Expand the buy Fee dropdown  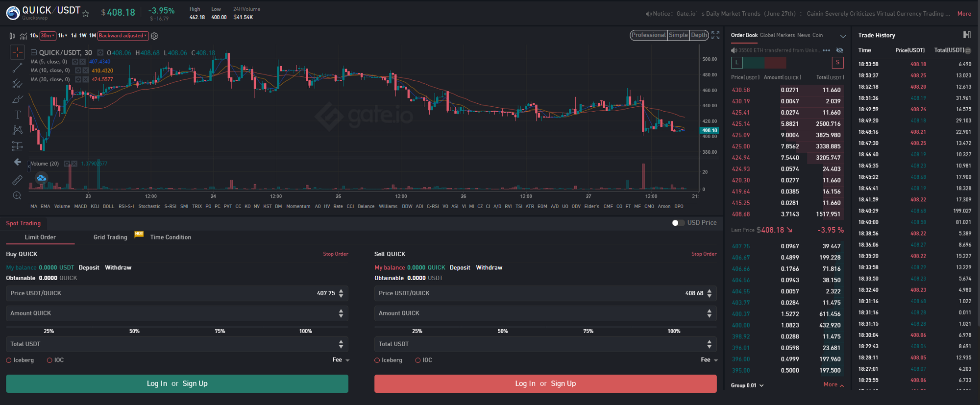341,360
